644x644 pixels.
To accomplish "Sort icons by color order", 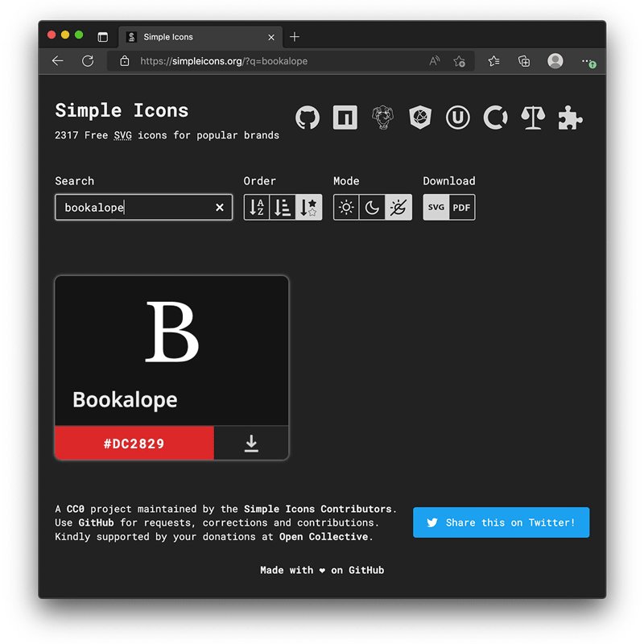I will pyautogui.click(x=283, y=208).
